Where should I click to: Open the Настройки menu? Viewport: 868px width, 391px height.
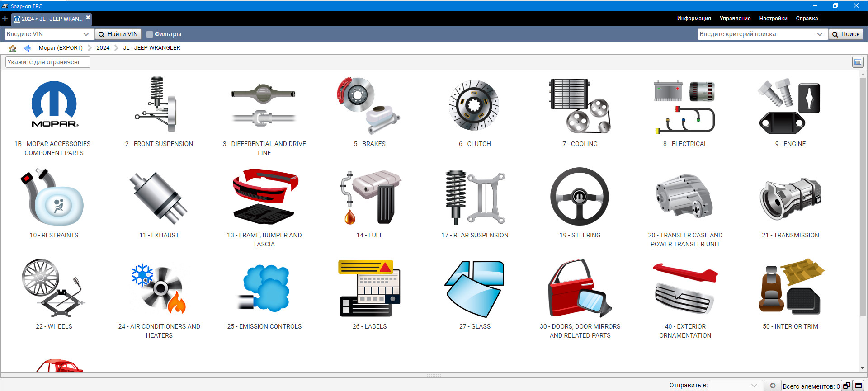pyautogui.click(x=773, y=19)
